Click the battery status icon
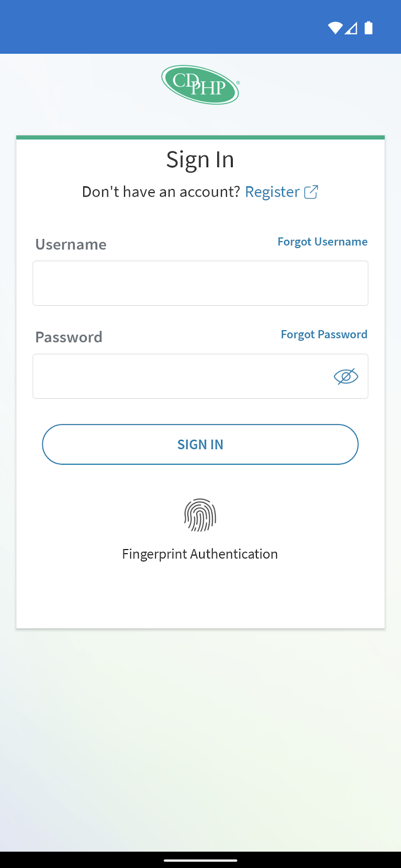The height and width of the screenshot is (868, 401). [x=368, y=28]
